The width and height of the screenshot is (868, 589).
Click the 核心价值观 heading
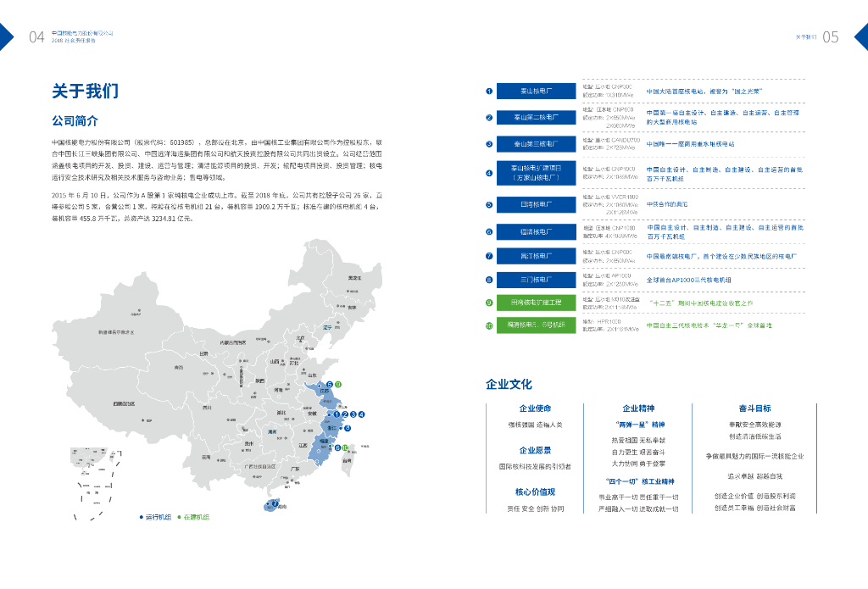point(535,492)
